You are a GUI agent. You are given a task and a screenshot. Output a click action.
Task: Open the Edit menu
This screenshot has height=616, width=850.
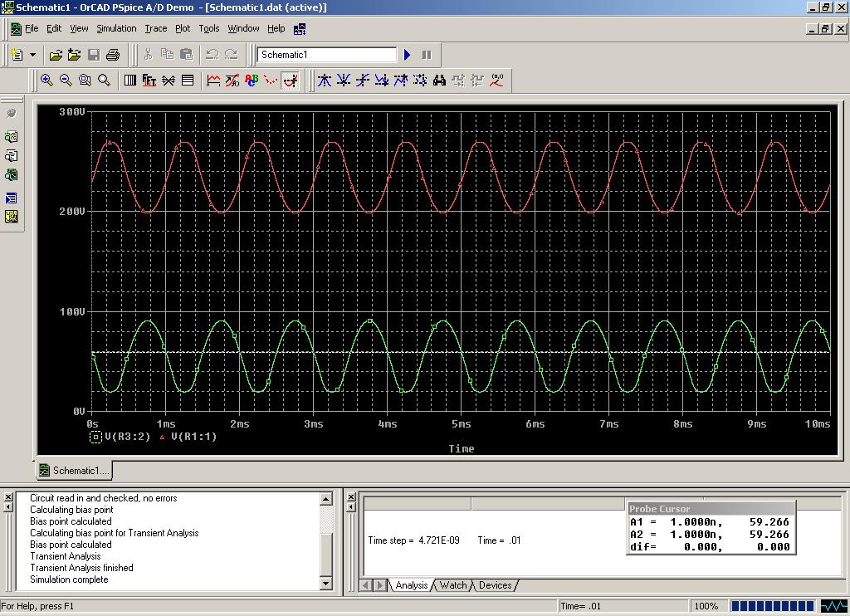point(54,28)
